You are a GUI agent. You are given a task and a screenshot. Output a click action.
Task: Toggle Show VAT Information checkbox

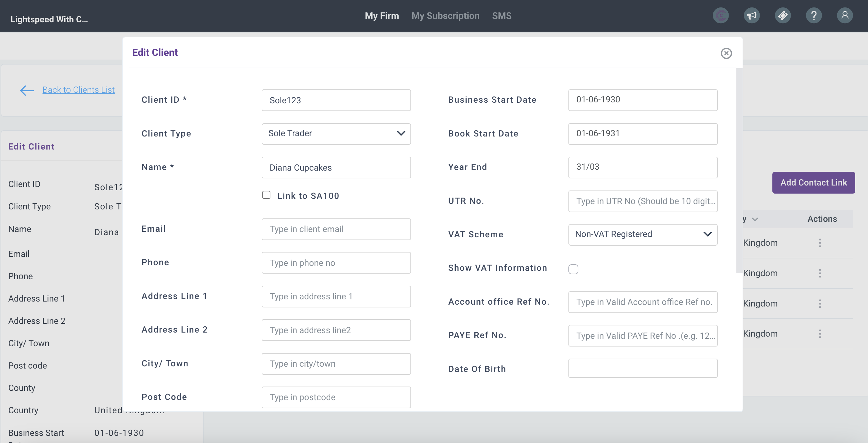pyautogui.click(x=573, y=269)
